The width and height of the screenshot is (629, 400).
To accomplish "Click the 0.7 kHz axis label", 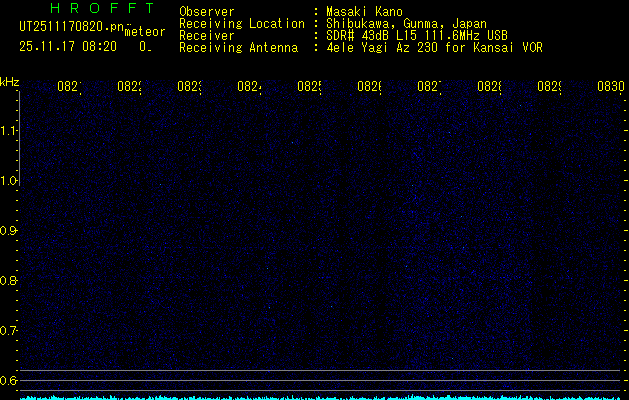I will click(8, 330).
